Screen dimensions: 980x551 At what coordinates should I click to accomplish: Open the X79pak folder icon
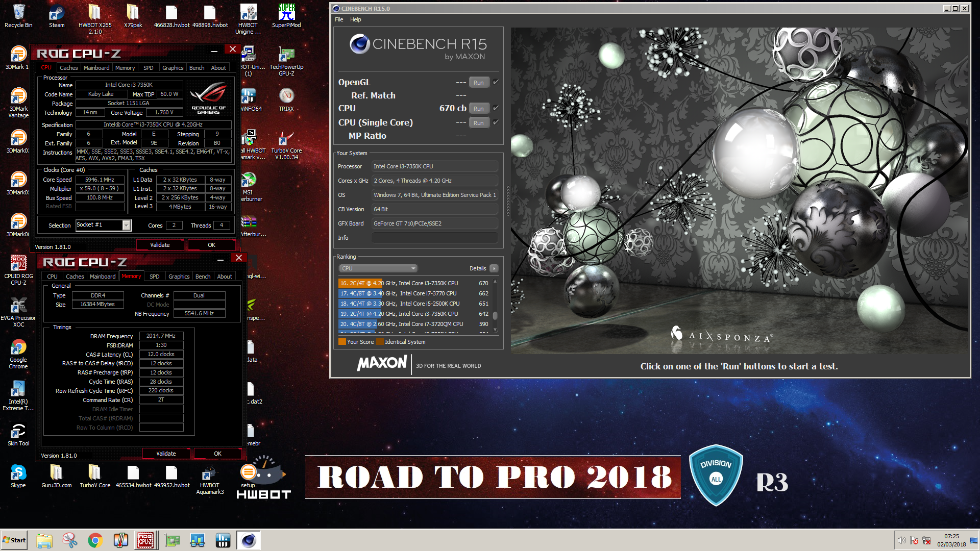point(133,16)
